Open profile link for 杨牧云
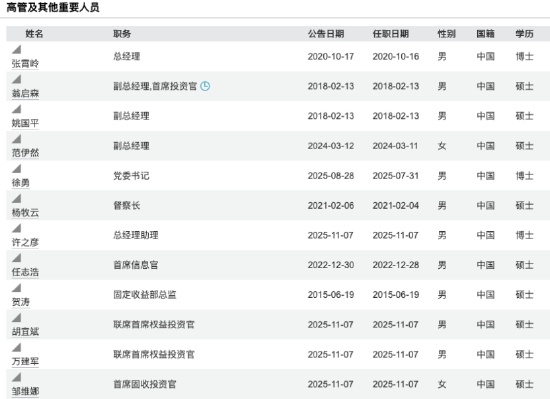The height and width of the screenshot is (399, 550). [25, 213]
